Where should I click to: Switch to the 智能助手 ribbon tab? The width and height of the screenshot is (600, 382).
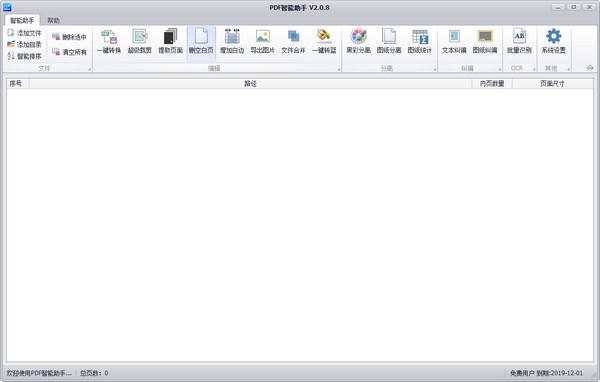22,20
